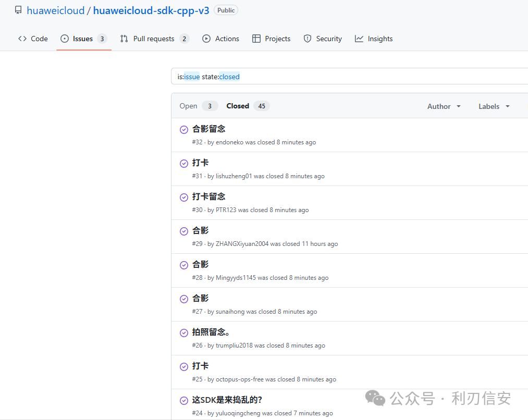The image size is (528, 420).
Task: Open issue titled 打卡留念
Action: click(x=209, y=196)
